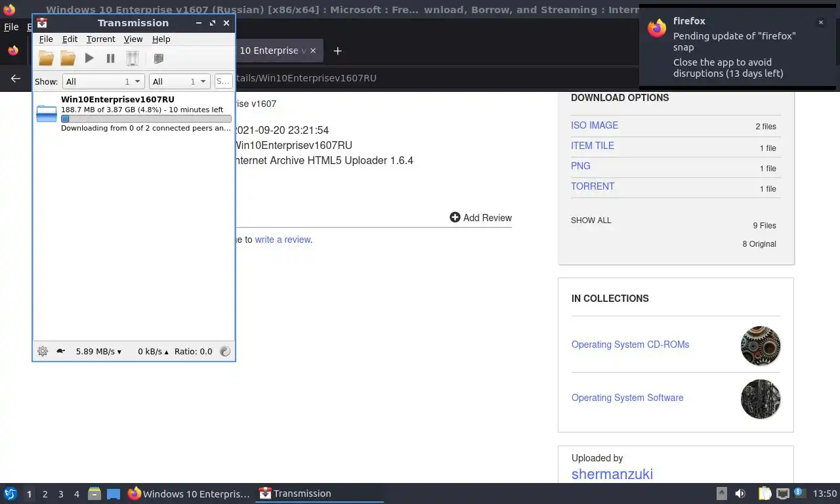The height and width of the screenshot is (504, 840).
Task: Open the volume control tray icon
Action: point(740,493)
